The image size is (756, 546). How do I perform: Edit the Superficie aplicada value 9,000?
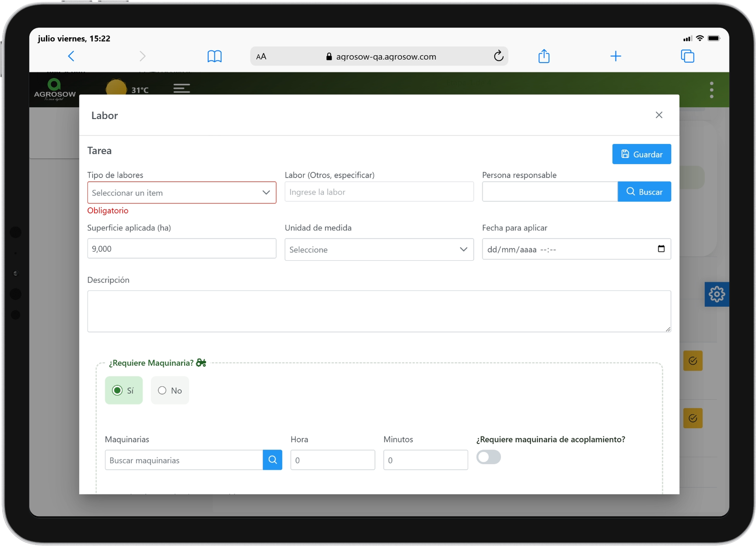click(x=182, y=248)
